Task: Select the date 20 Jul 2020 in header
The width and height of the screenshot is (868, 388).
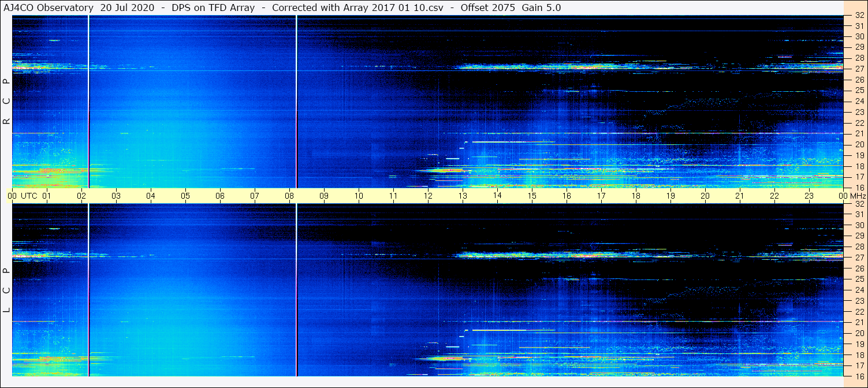Action: tap(127, 8)
